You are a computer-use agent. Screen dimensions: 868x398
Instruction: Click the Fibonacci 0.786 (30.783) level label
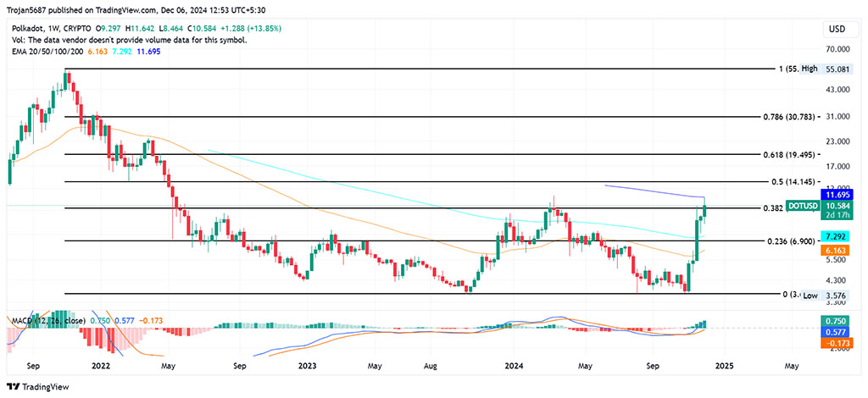788,117
